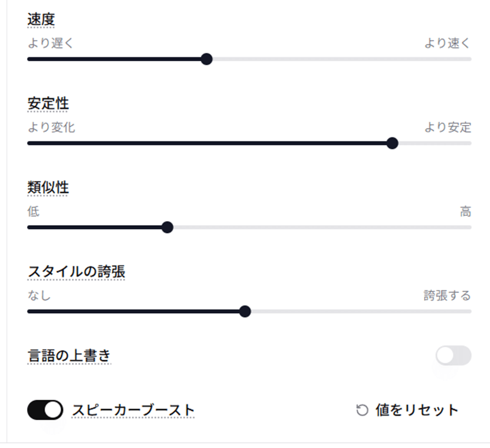Click the 類似性 slider handle
490x448 pixels.
click(167, 228)
